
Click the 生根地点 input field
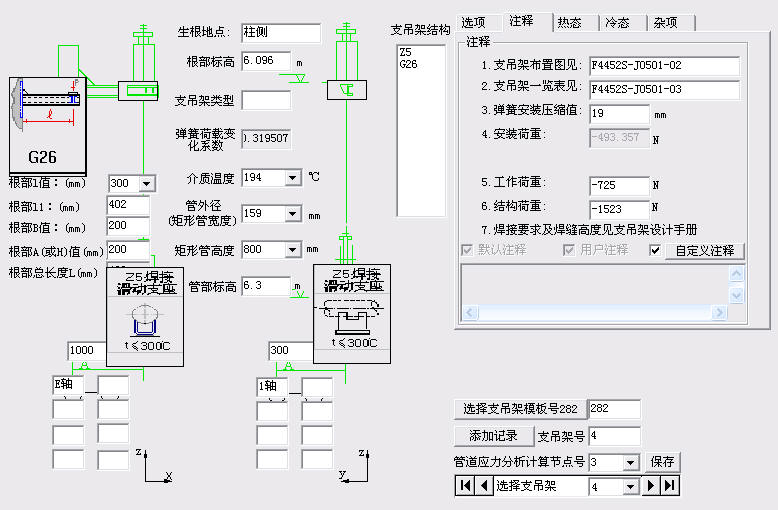(280, 33)
